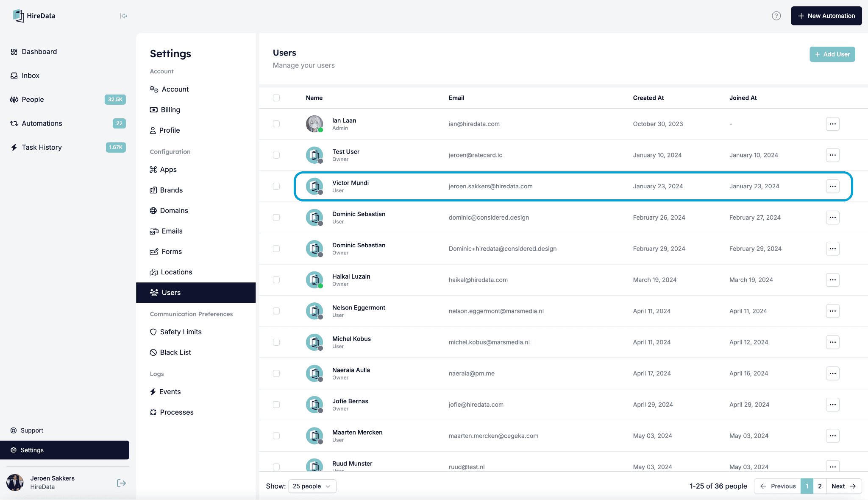Click the Black List ban icon
Viewport: 868px width, 500px height.
pos(153,352)
